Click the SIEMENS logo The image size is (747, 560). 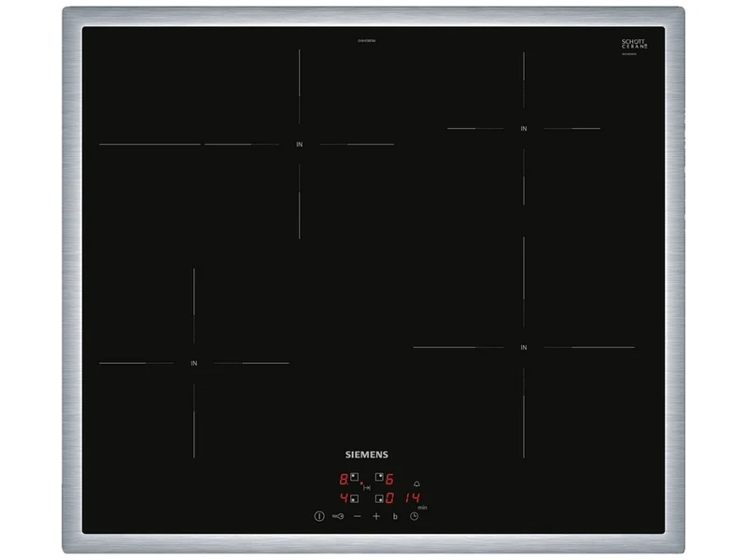pos(366,455)
